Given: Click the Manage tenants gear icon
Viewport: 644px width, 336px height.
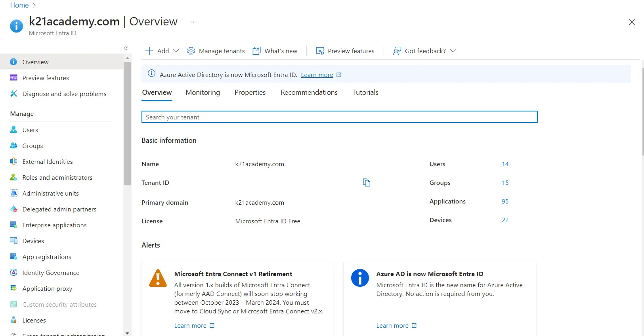Looking at the screenshot, I should tap(191, 51).
